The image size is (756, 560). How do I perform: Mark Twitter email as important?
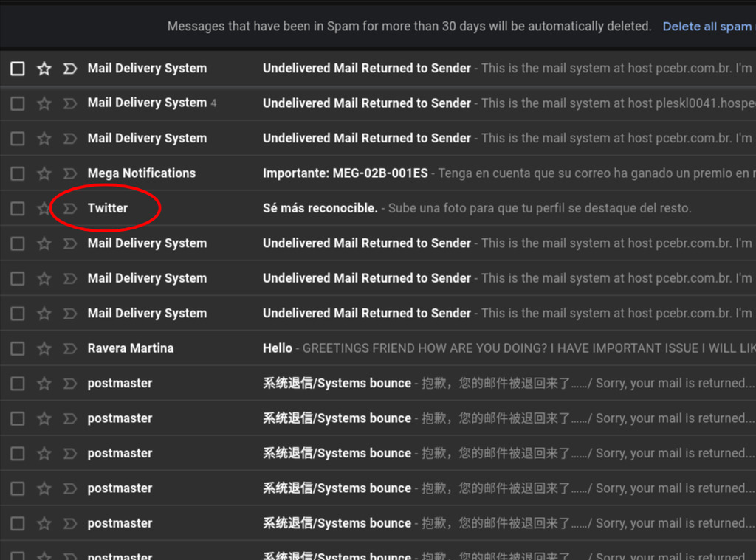(70, 209)
